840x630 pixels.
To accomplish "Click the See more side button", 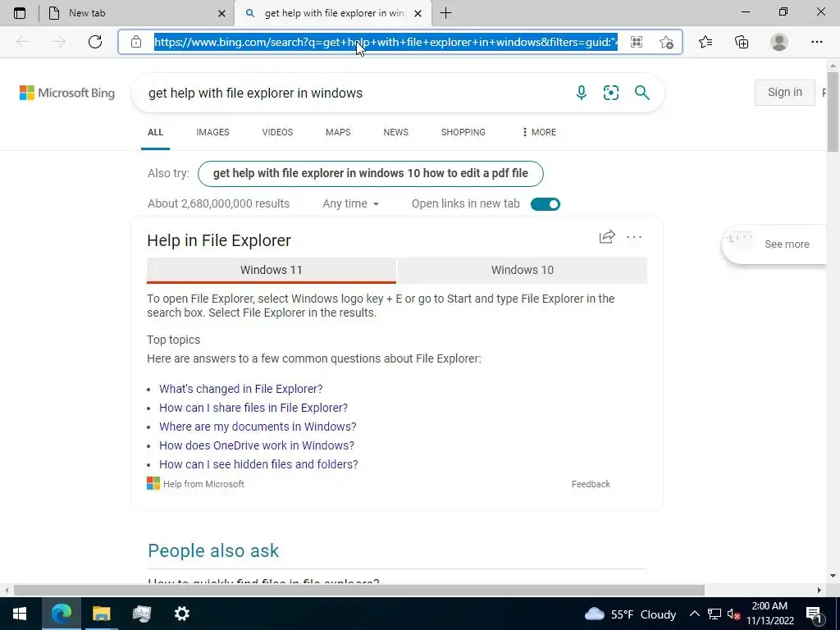I will 775,244.
